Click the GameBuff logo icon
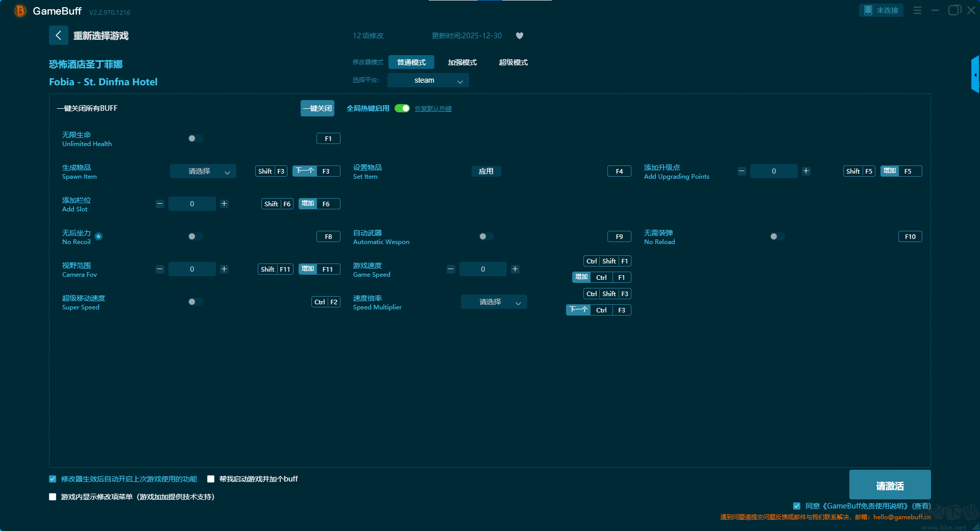 point(20,11)
